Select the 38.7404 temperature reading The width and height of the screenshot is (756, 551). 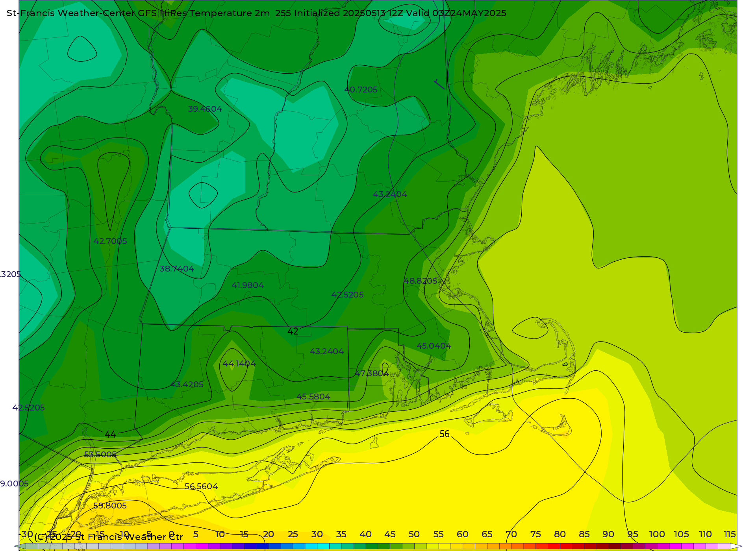177,269
